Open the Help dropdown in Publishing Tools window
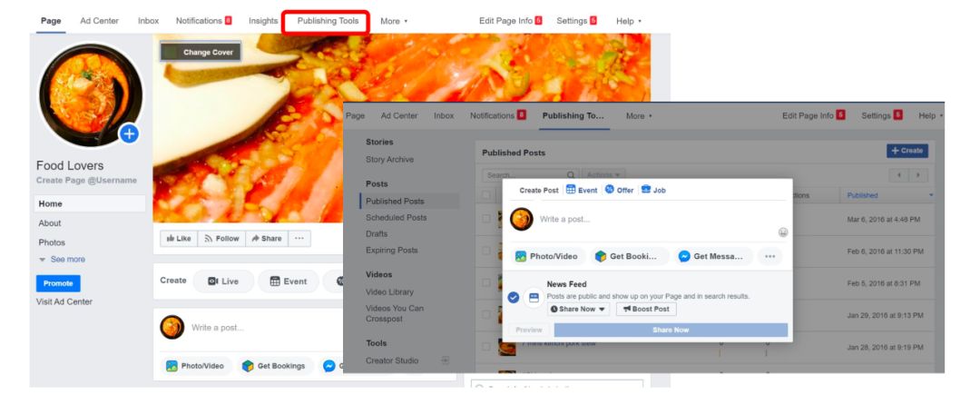Viewport: 980px width, 405px height. [x=931, y=115]
